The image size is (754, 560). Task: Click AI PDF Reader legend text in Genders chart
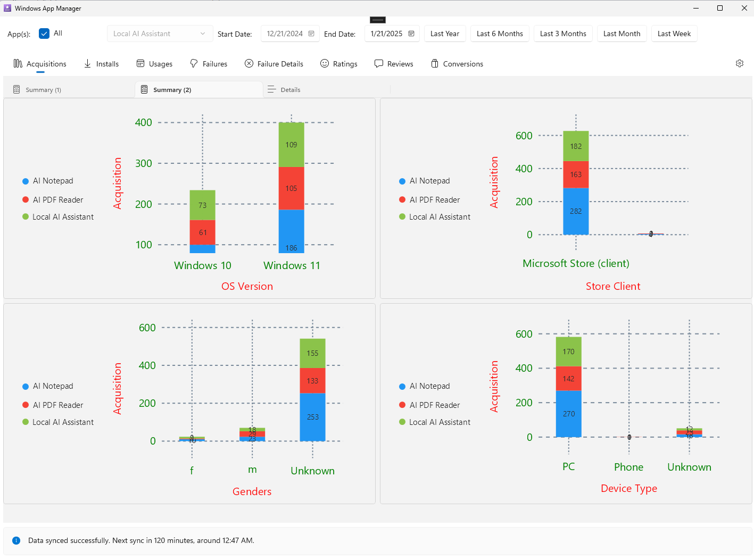[58, 405]
